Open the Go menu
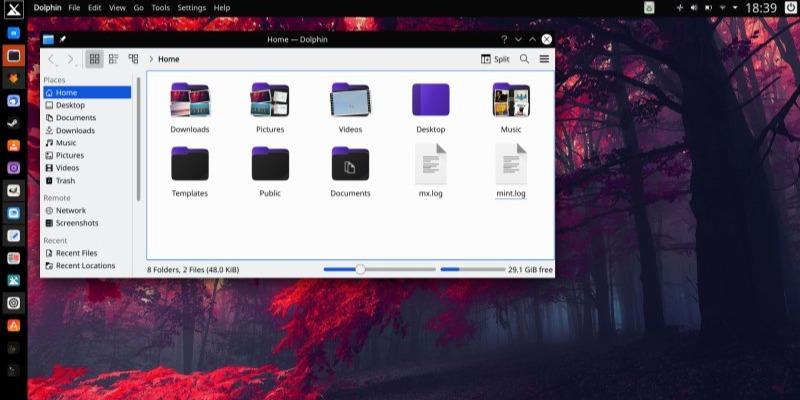 point(138,8)
